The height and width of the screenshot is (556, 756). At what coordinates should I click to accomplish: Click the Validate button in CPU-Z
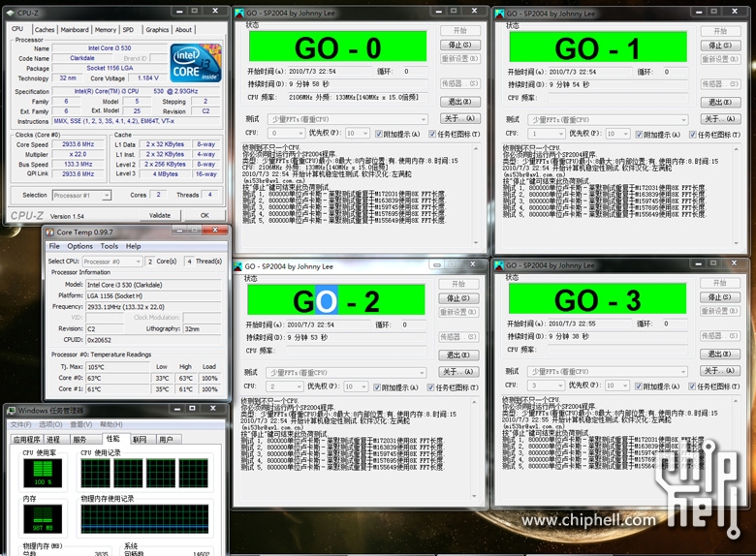click(160, 215)
